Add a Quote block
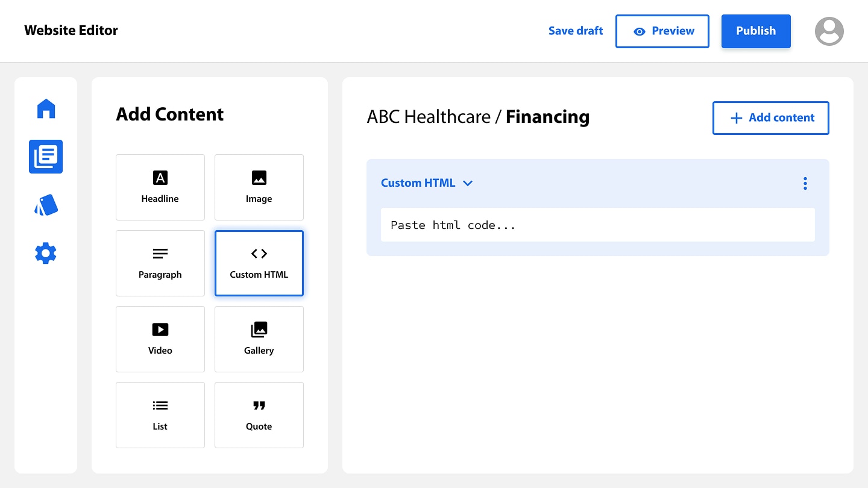Viewport: 868px width, 488px height. click(259, 415)
